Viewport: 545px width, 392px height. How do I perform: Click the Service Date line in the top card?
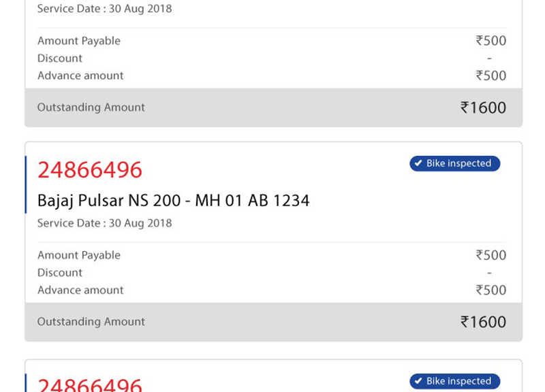coord(105,9)
